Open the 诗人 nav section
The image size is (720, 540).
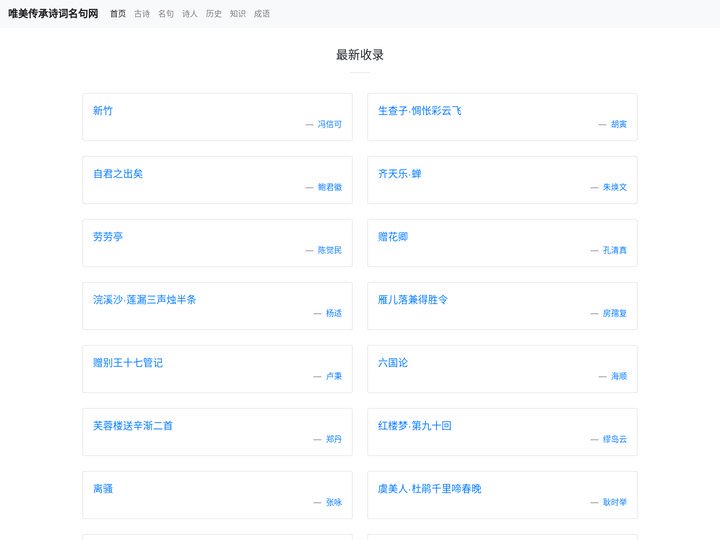(190, 14)
